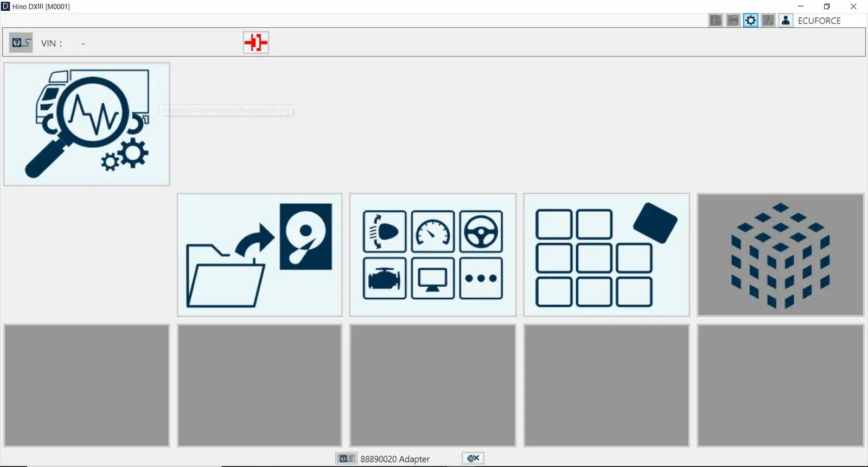Viewport: 868px width, 467px height.
Task: Open the settings gear icon
Action: click(x=751, y=21)
